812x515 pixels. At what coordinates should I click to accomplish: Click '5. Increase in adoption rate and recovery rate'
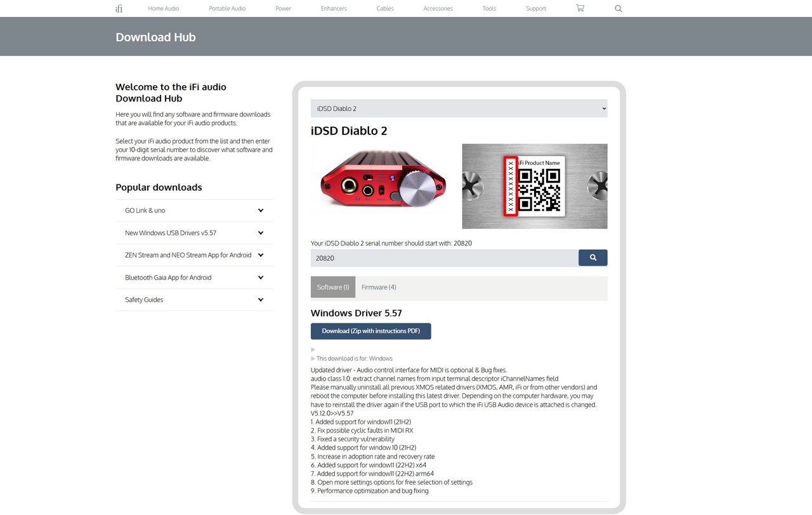(x=372, y=457)
